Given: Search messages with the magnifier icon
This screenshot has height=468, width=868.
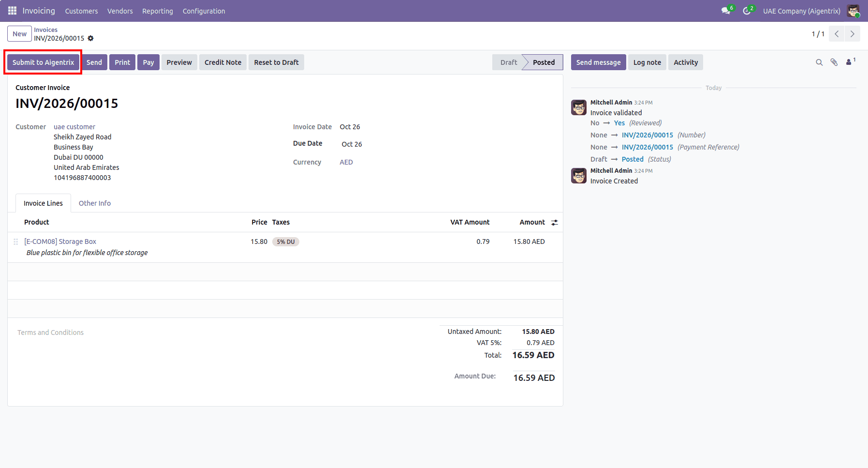Looking at the screenshot, I should point(819,62).
